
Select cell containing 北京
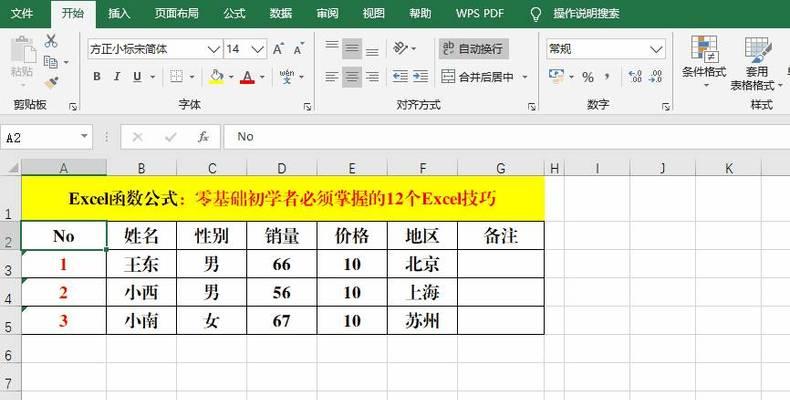[422, 263]
